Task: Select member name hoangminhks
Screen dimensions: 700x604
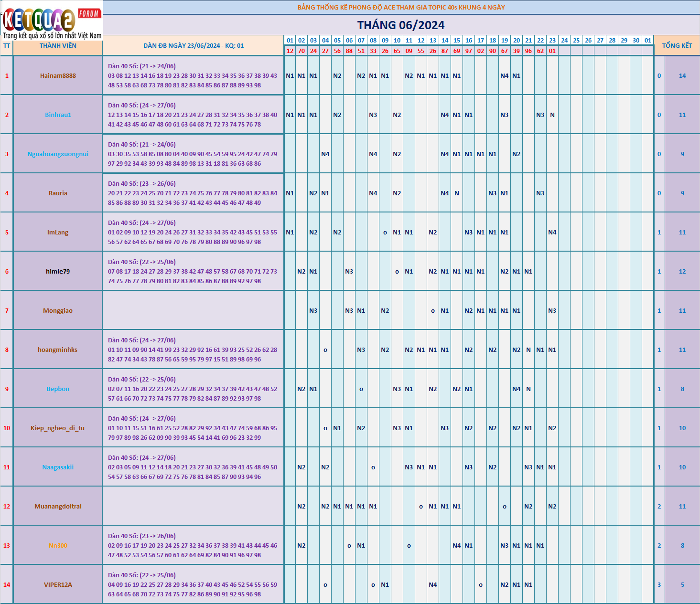Action: [x=58, y=350]
